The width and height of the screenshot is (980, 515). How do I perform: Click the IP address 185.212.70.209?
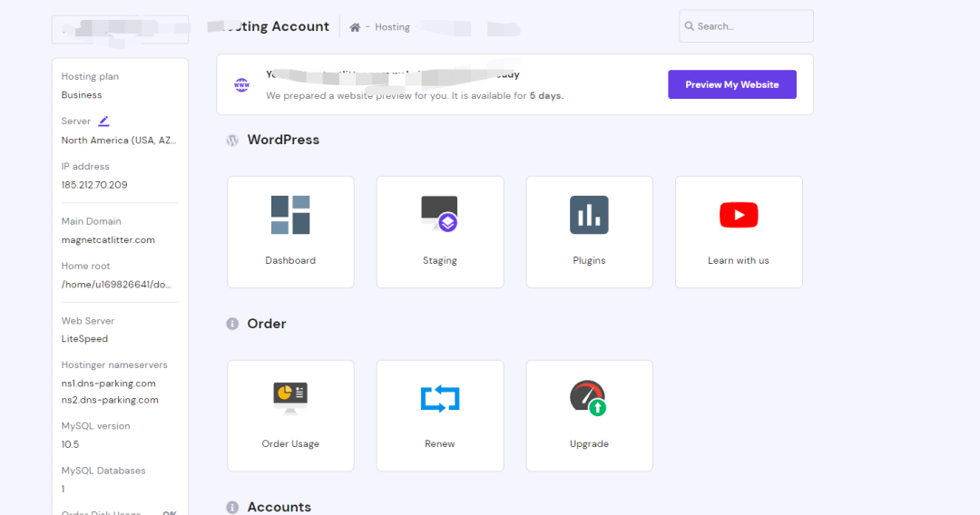tap(94, 185)
